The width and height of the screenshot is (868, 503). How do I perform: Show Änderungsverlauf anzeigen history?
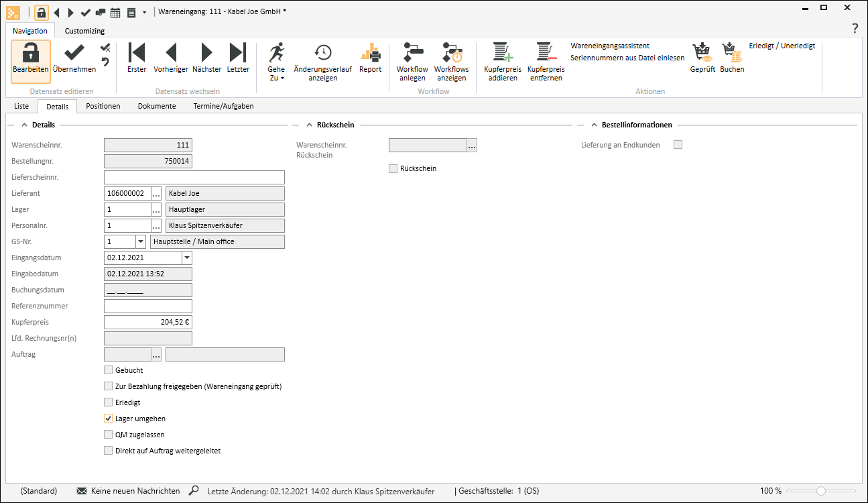[x=323, y=52]
